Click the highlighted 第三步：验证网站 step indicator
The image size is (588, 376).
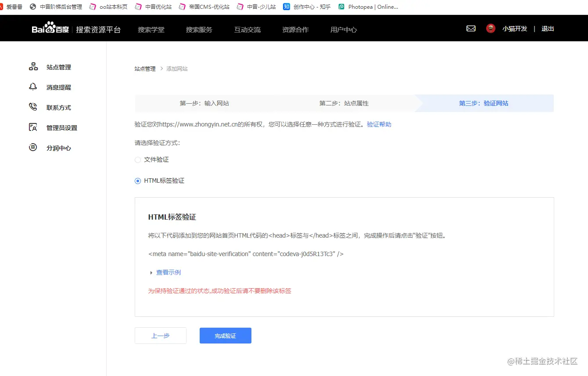(x=483, y=103)
